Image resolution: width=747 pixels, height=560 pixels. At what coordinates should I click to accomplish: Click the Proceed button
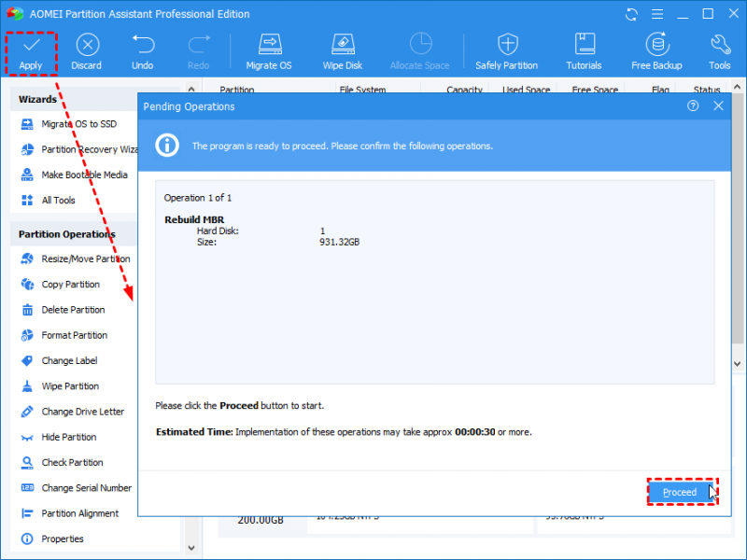pyautogui.click(x=680, y=492)
